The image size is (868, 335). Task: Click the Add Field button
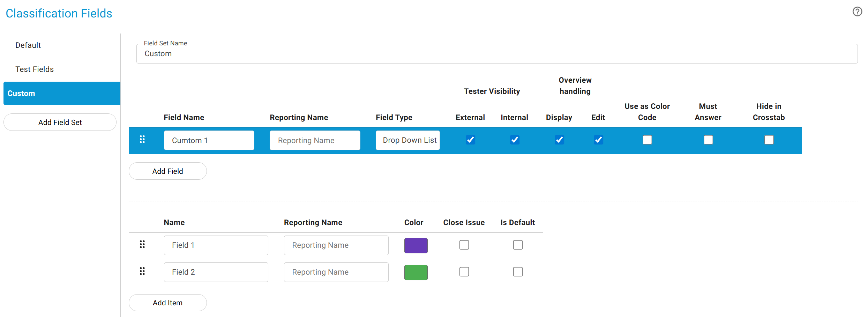[167, 171]
